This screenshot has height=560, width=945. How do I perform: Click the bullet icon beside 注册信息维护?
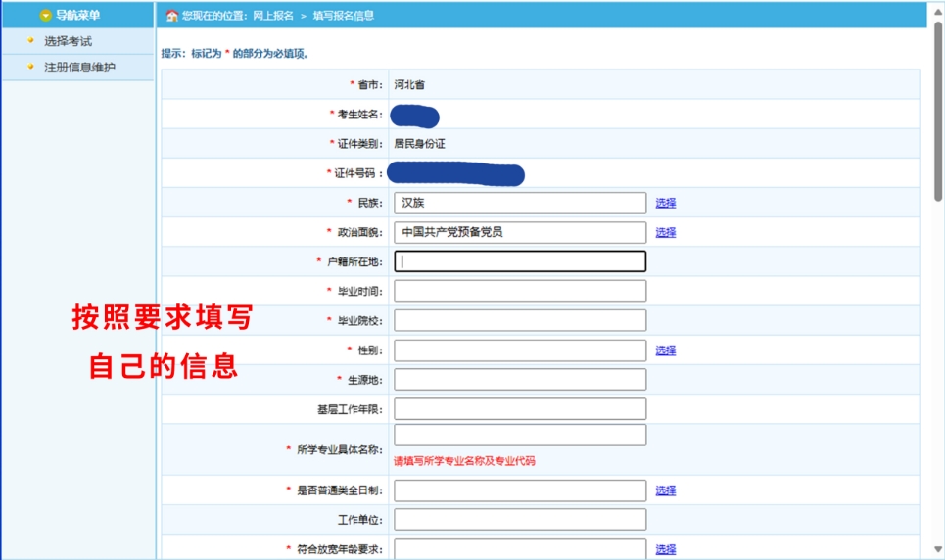(31, 67)
